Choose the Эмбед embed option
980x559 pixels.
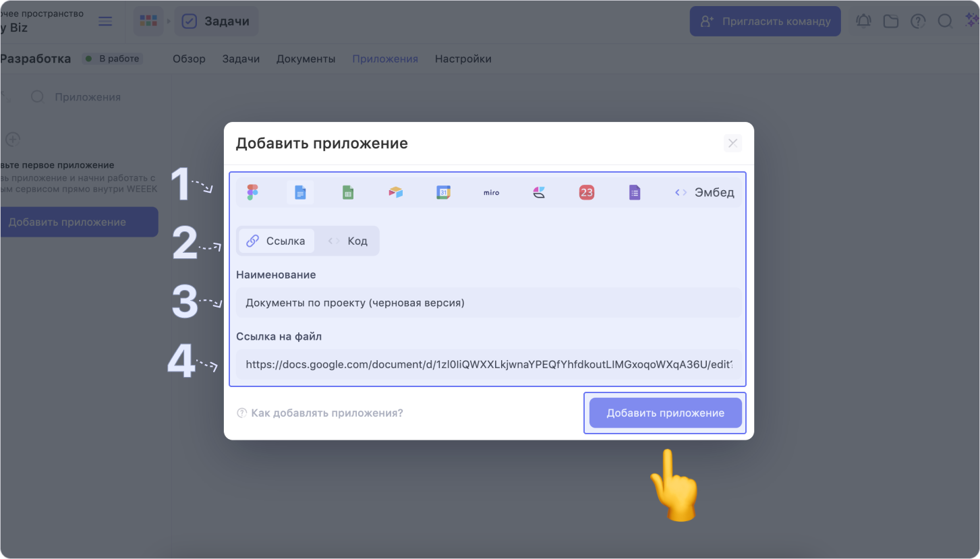pos(704,193)
